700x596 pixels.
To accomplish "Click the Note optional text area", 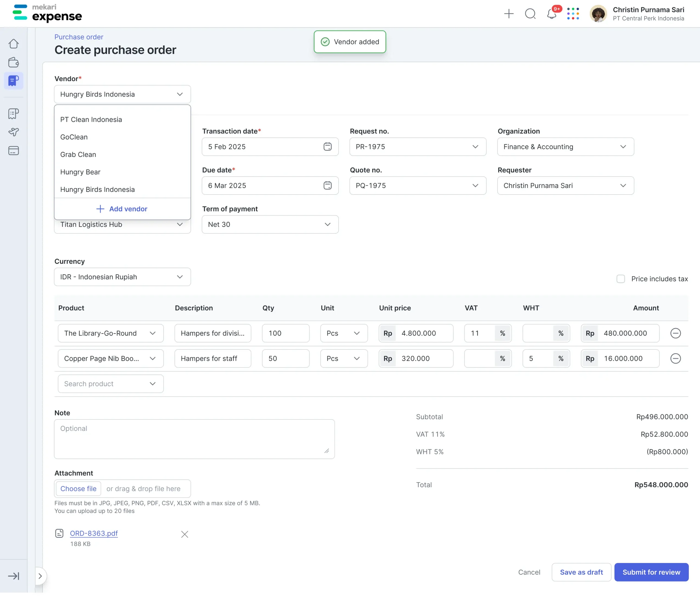I will [194, 439].
